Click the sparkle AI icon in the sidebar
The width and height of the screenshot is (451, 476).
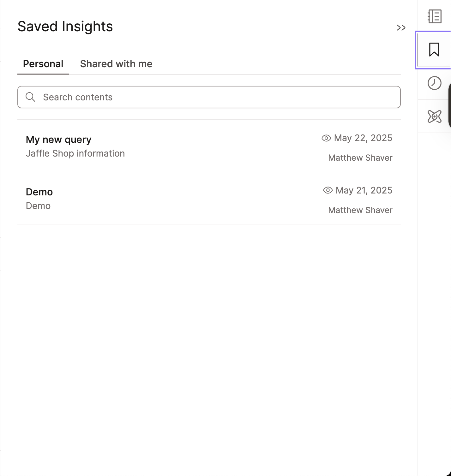click(434, 116)
